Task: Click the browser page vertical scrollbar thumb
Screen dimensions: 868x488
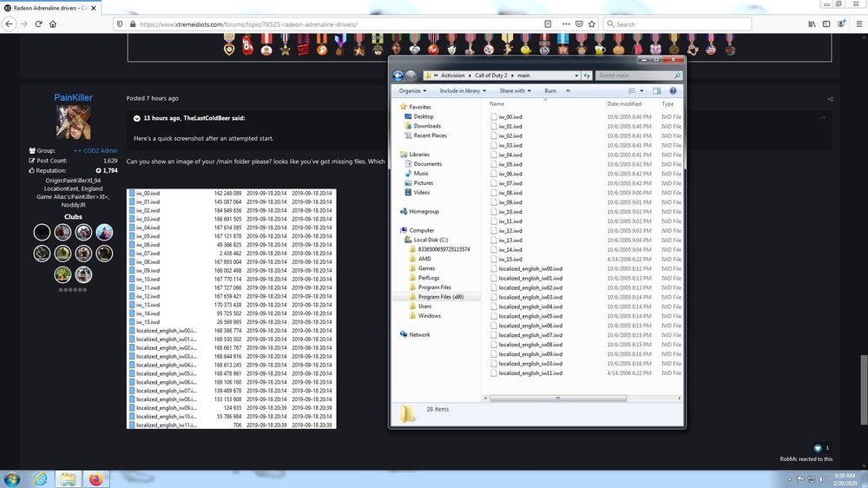Action: [x=864, y=389]
